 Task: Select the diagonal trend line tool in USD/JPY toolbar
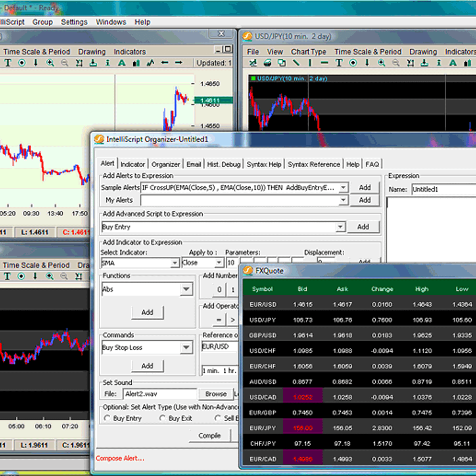pos(296,63)
